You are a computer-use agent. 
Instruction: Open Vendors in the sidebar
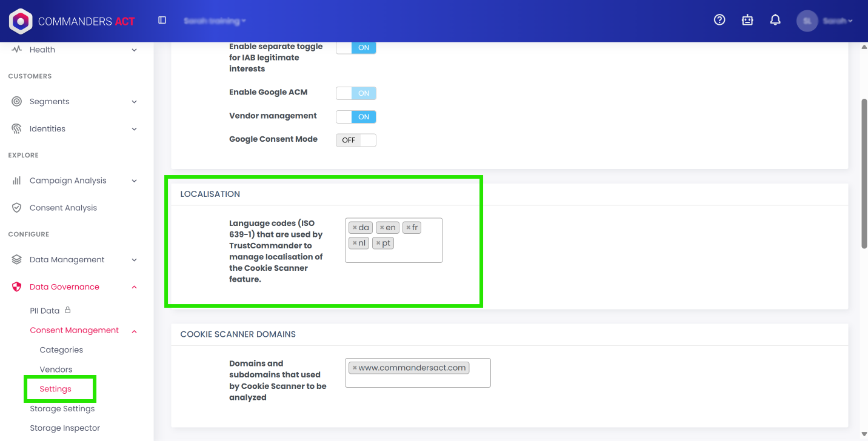point(56,370)
